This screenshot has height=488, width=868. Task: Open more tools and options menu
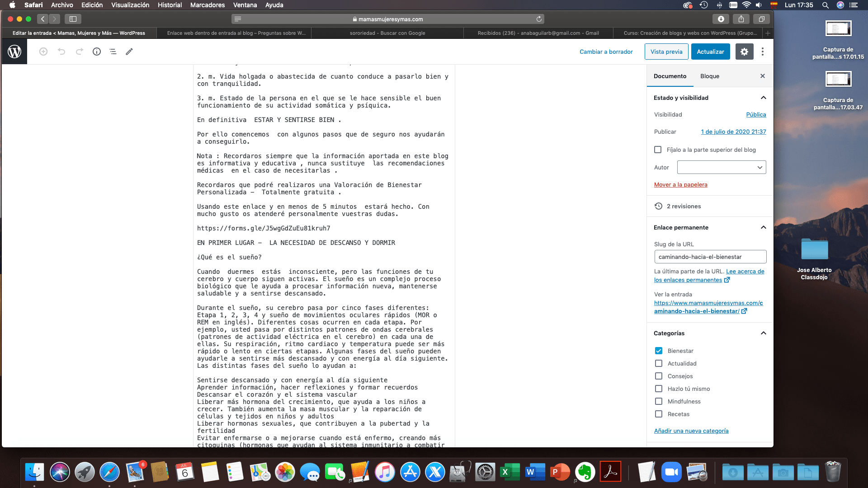[763, 52]
